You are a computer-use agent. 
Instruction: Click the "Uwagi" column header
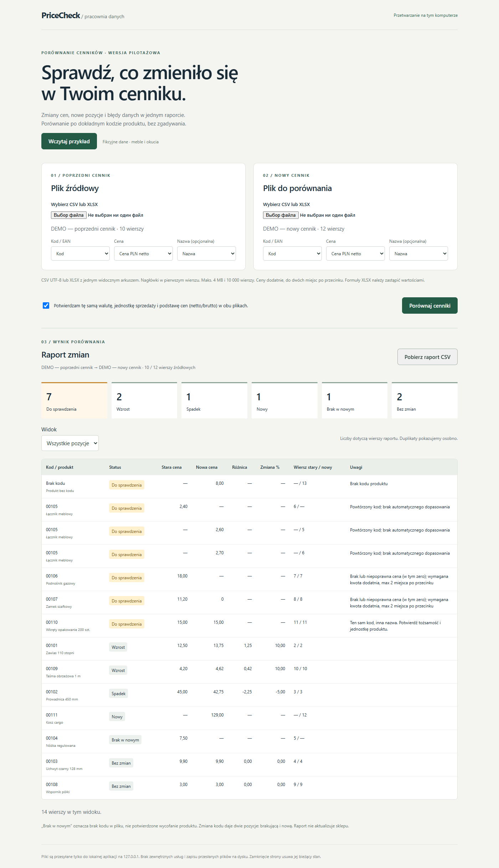(x=356, y=467)
